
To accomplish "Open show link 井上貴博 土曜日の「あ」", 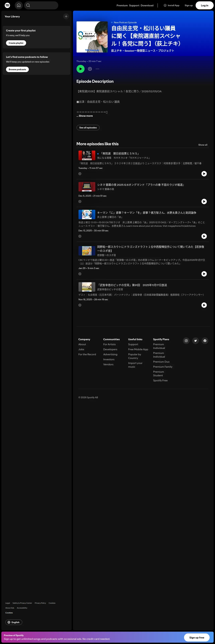I will [x=110, y=217].
